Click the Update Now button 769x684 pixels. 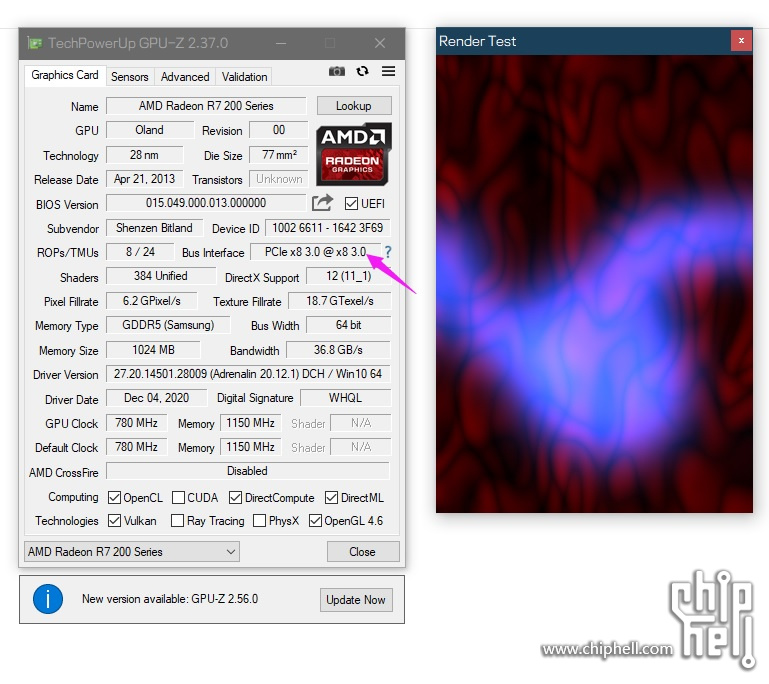click(356, 600)
